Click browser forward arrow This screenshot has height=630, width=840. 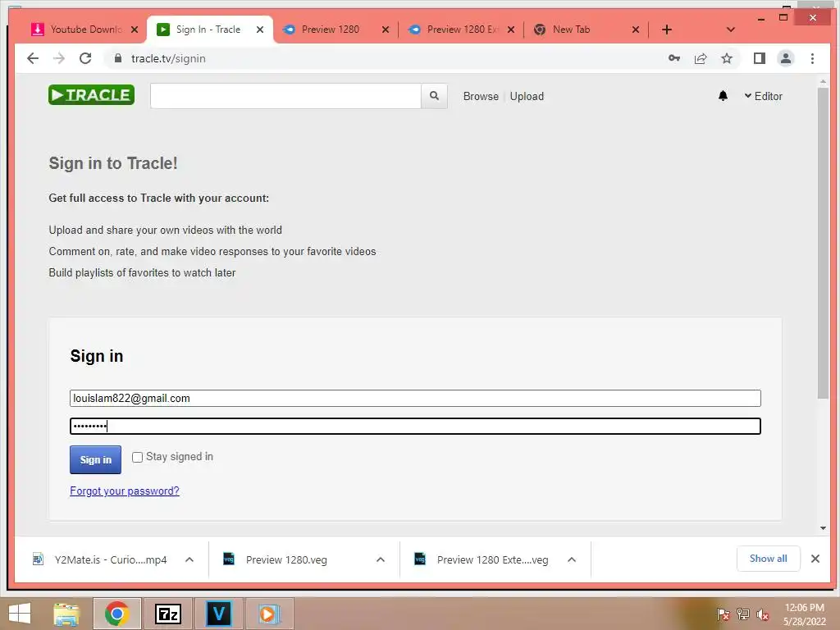pos(59,58)
